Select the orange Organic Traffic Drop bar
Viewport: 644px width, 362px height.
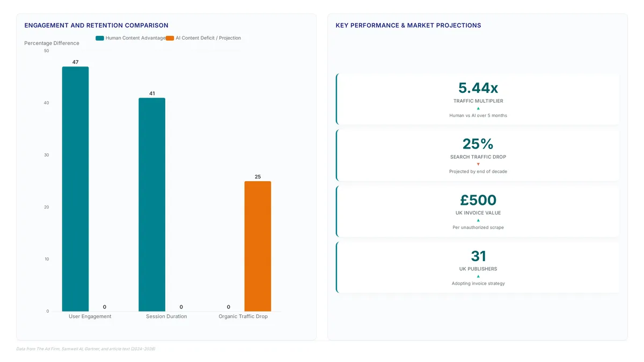pyautogui.click(x=258, y=246)
